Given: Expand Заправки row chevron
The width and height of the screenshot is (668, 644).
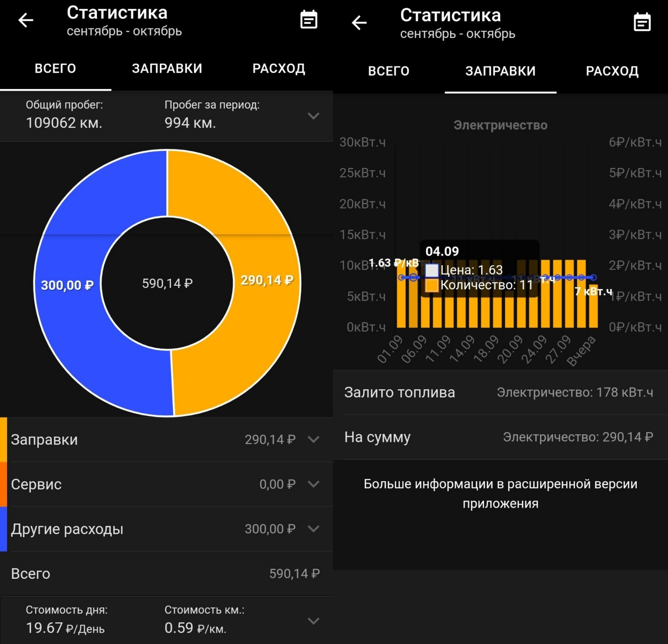Looking at the screenshot, I should pos(314,439).
